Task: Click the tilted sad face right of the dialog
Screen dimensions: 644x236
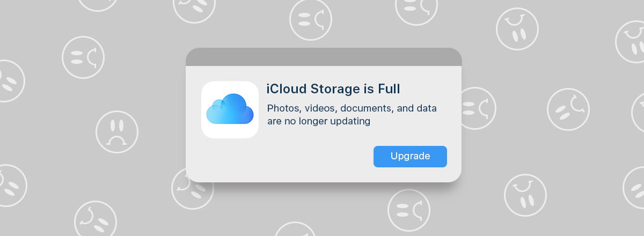Action: click(x=568, y=109)
